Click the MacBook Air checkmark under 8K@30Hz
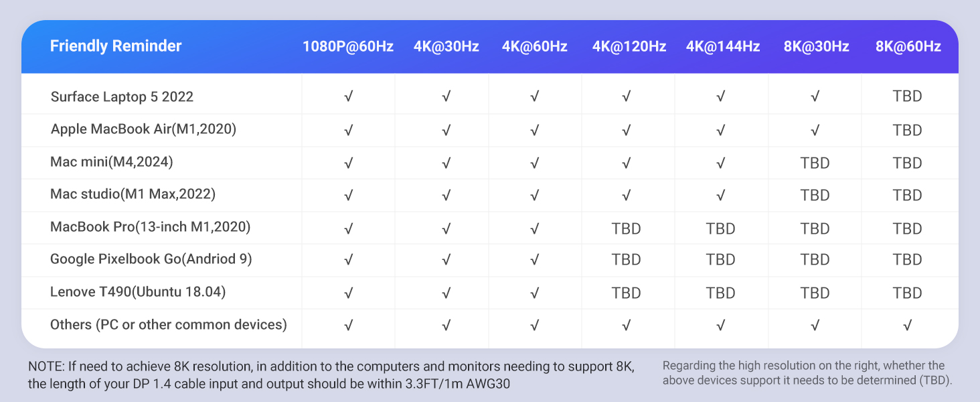Viewport: 980px width, 402px height. point(815,130)
